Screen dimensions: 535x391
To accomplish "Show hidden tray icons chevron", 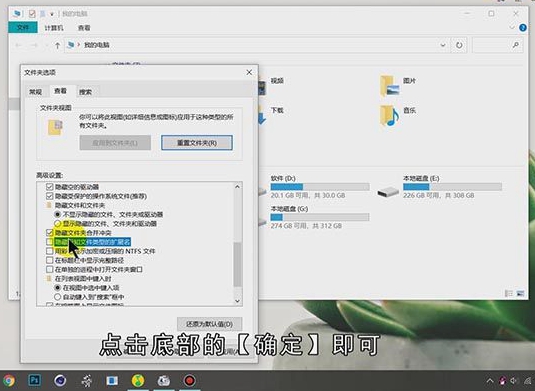I will [x=490, y=381].
